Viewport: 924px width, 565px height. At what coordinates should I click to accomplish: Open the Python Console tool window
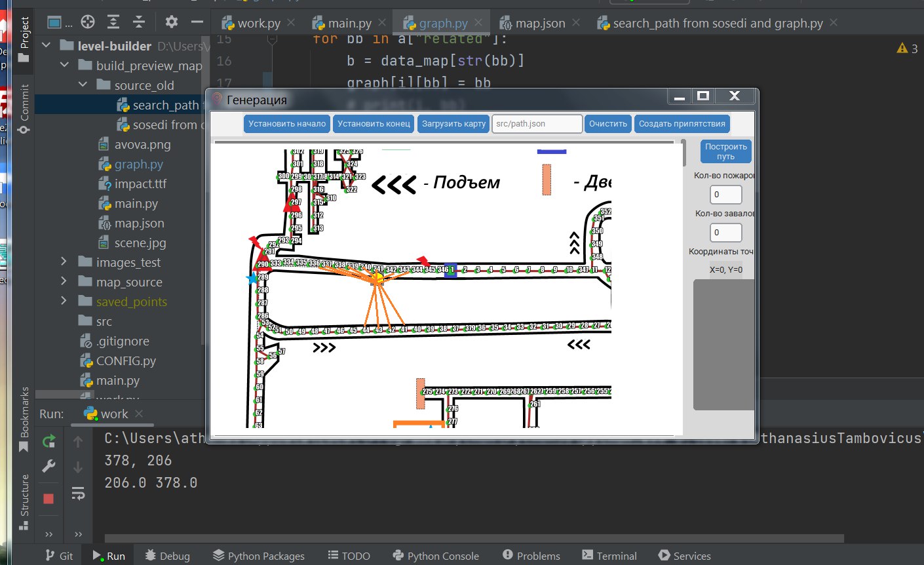436,556
